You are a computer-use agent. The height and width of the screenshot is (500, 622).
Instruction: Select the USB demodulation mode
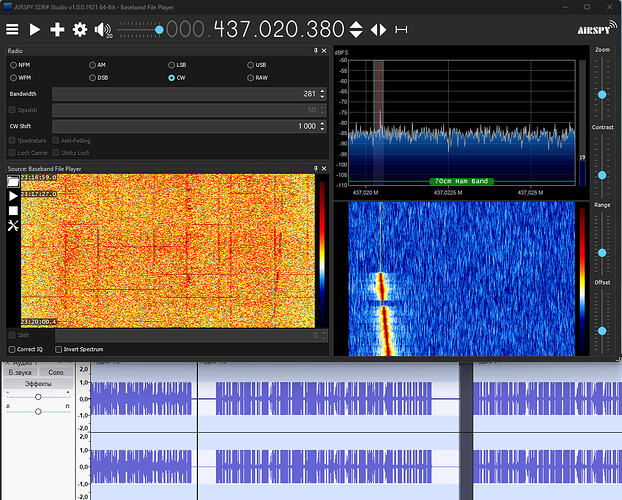click(x=251, y=65)
